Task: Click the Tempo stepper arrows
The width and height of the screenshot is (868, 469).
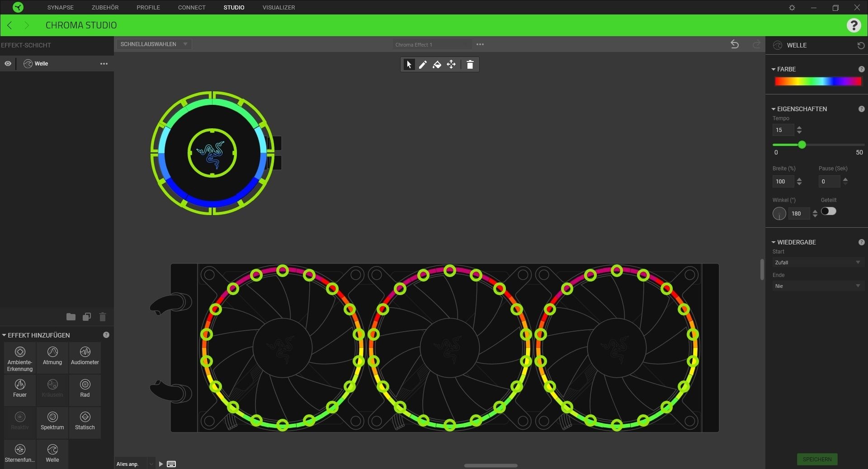Action: point(799,130)
